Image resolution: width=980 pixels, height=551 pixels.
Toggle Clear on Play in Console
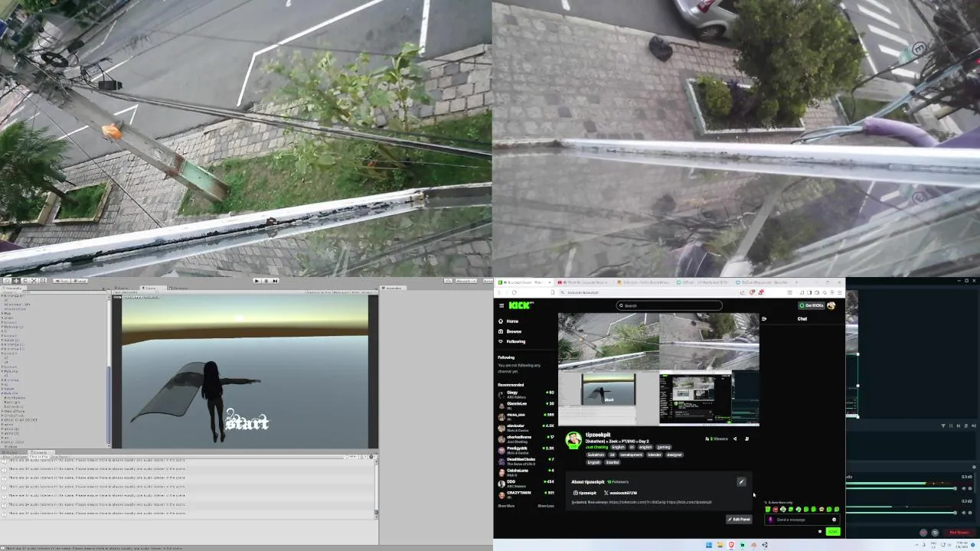(x=39, y=457)
